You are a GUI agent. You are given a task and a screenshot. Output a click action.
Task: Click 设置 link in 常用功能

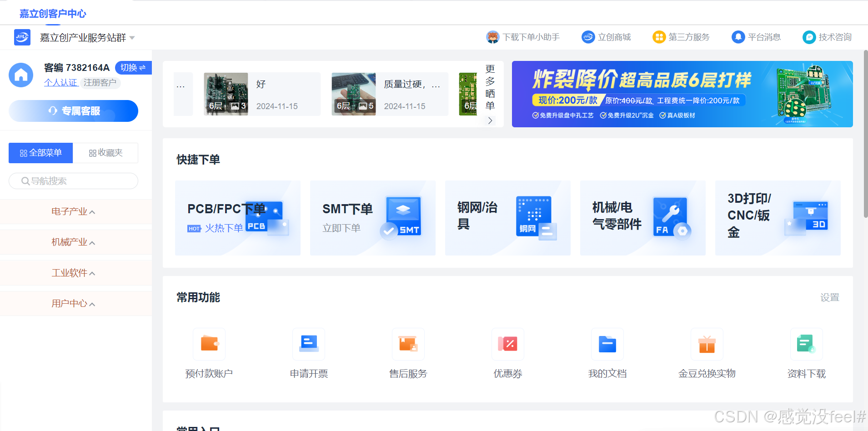click(x=829, y=298)
